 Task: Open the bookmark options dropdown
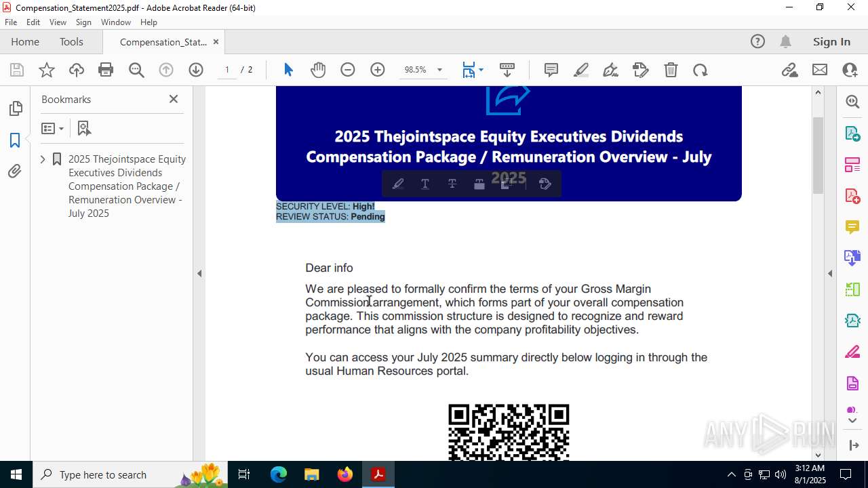(x=53, y=128)
